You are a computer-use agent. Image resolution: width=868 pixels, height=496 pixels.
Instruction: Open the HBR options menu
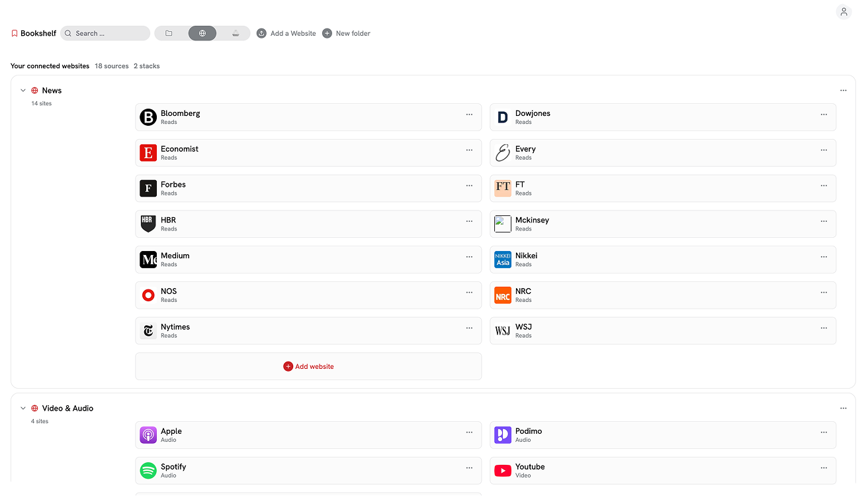click(469, 221)
